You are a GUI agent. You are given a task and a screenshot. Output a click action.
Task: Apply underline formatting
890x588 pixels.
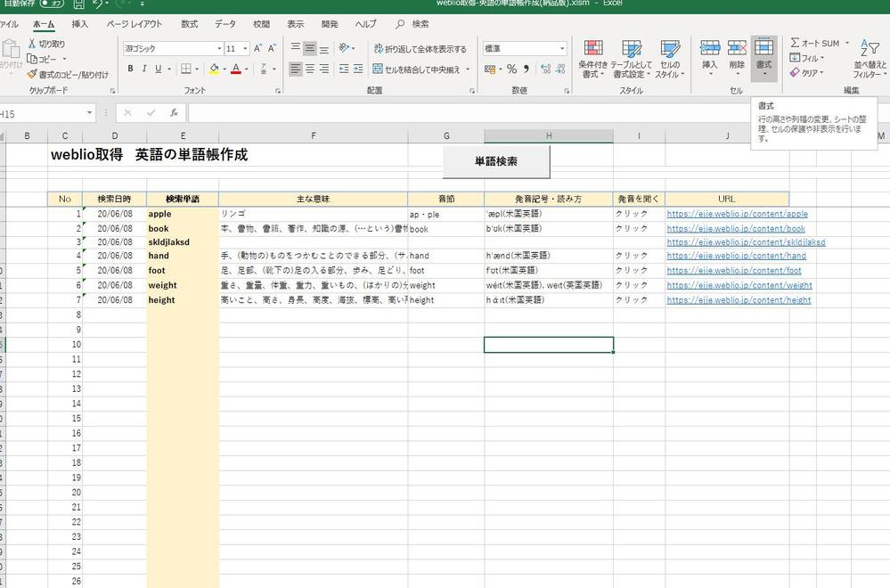coord(158,69)
